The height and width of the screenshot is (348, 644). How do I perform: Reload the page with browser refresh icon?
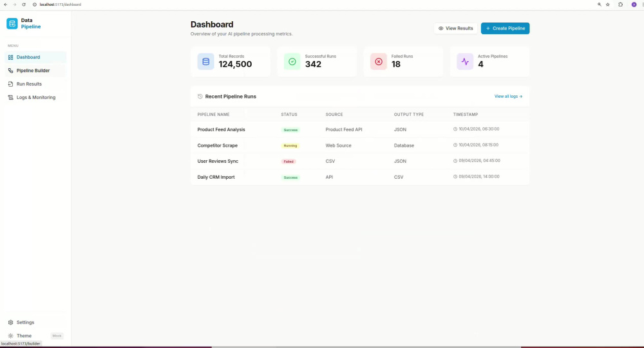tap(23, 5)
